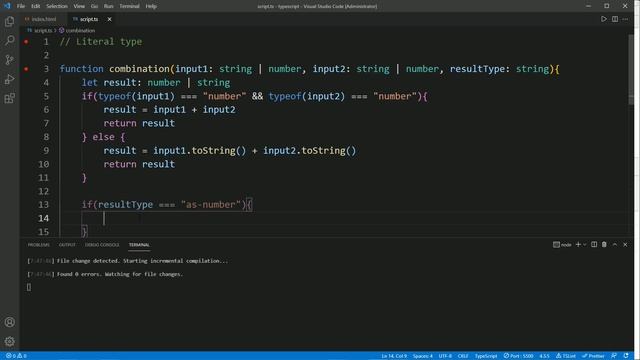The width and height of the screenshot is (640, 360).
Task: Open the Manage gear icon
Action: [x=9, y=341]
